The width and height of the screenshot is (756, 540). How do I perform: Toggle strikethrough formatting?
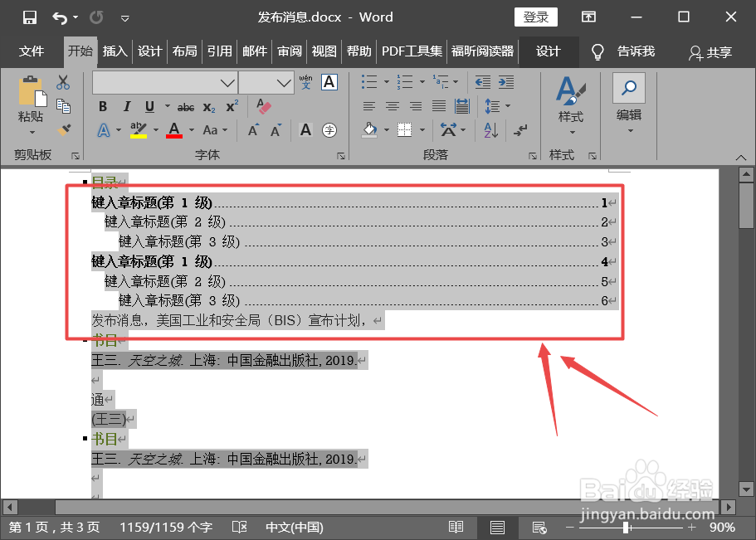[185, 105]
